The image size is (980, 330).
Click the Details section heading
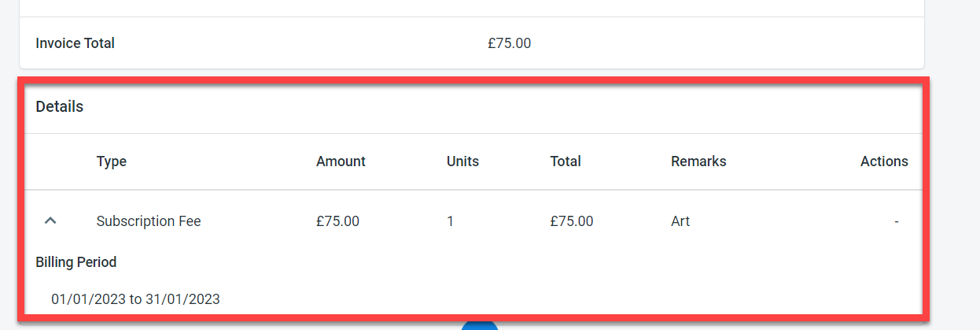coord(60,106)
